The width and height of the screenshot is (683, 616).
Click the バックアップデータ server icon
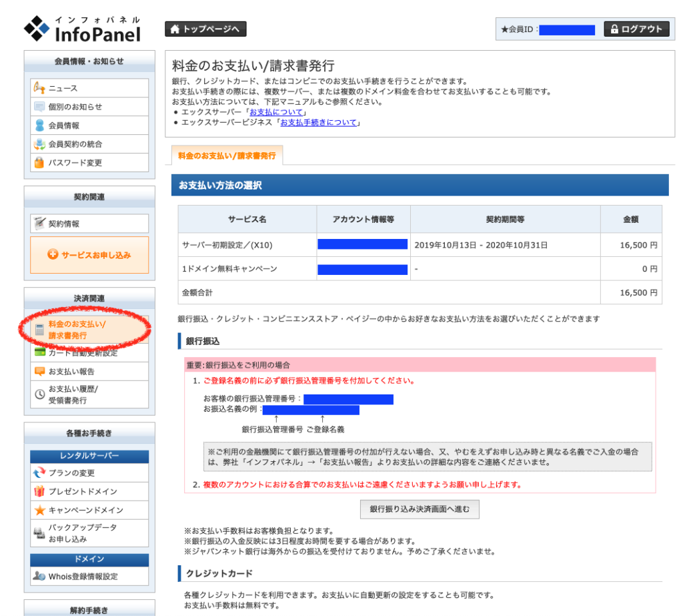(x=39, y=533)
